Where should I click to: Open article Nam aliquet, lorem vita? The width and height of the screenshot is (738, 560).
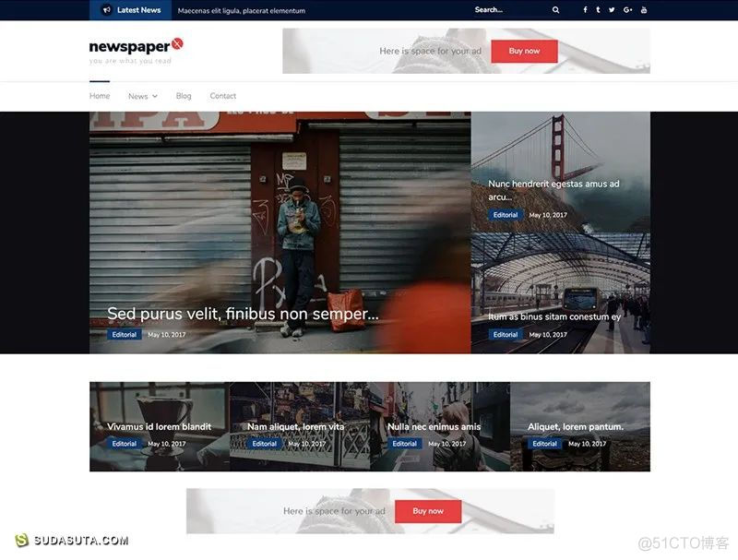(295, 427)
